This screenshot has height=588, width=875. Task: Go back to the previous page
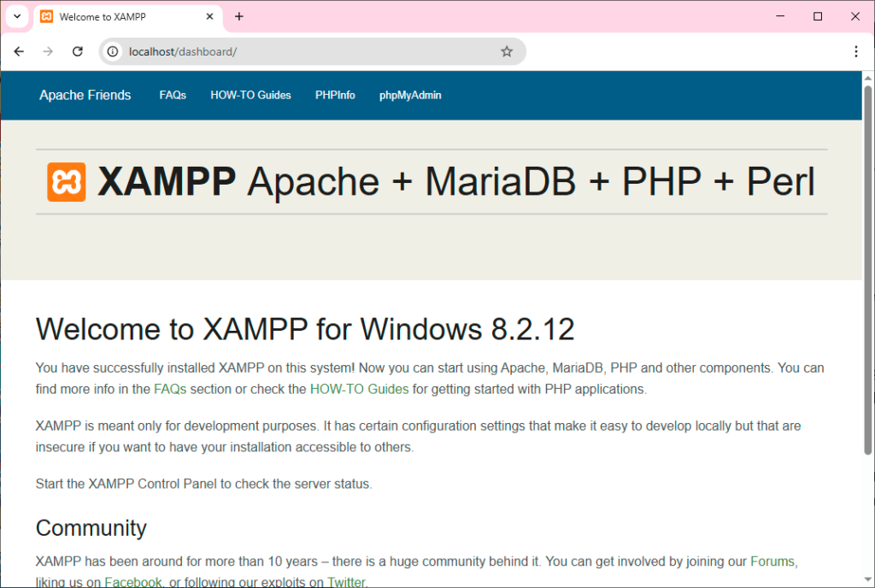[19, 51]
